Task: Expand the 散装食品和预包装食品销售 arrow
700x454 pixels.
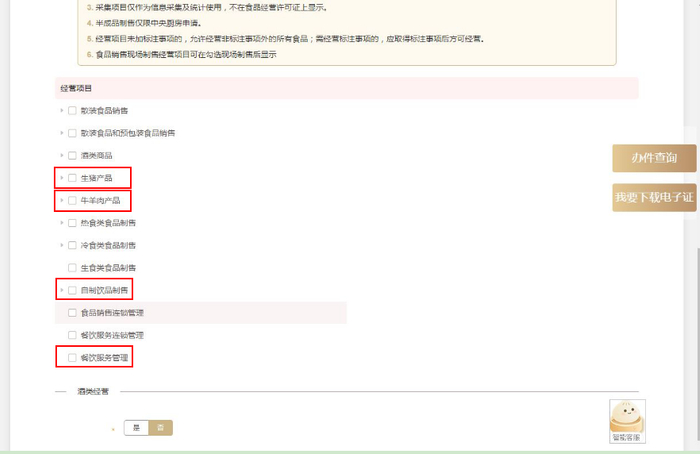Action: tap(62, 133)
